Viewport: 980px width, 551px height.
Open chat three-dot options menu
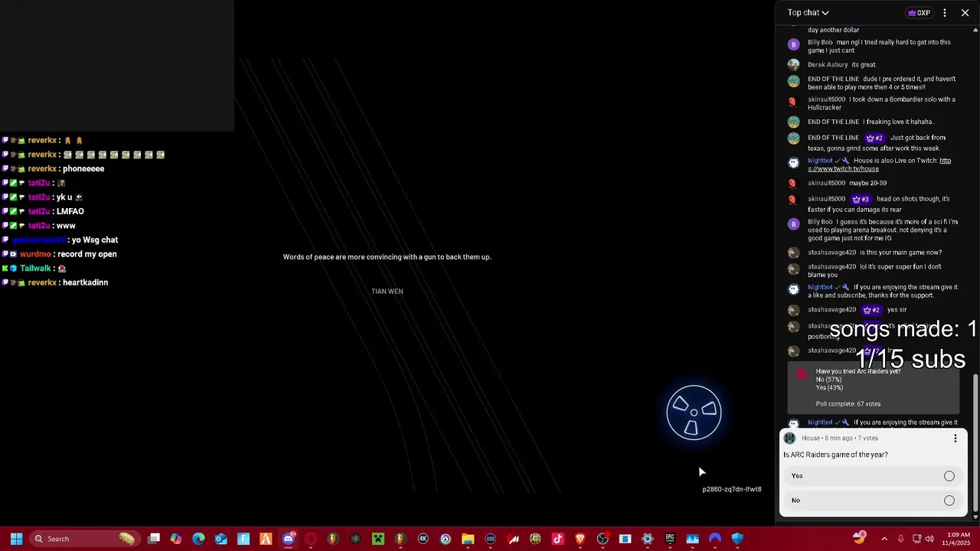click(945, 12)
